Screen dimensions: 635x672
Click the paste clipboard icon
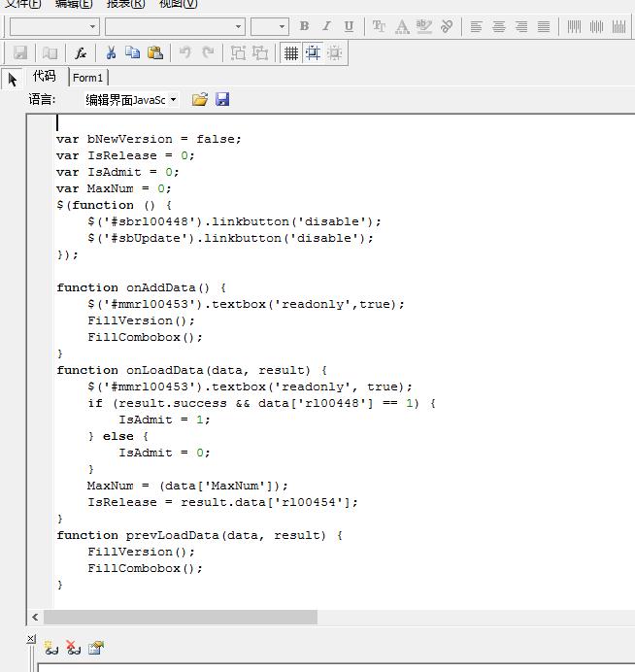(154, 53)
